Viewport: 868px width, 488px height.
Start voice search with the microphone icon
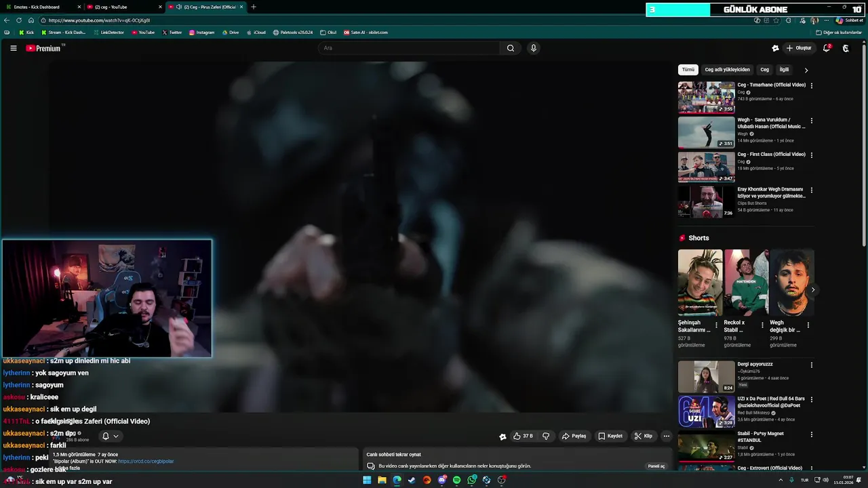534,48
